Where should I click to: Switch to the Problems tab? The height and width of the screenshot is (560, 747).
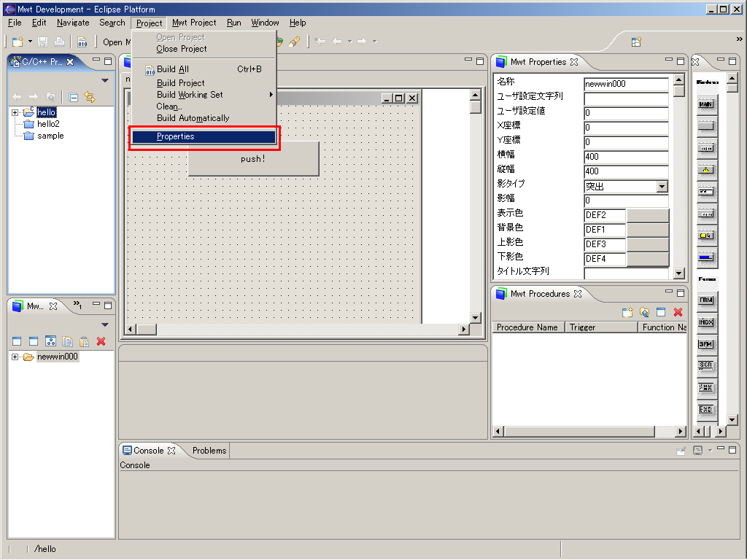click(209, 451)
